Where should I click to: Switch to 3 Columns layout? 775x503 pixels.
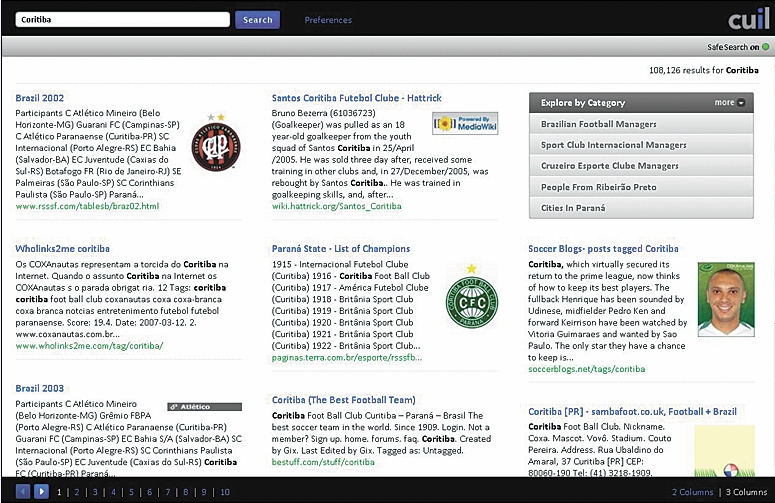click(745, 492)
